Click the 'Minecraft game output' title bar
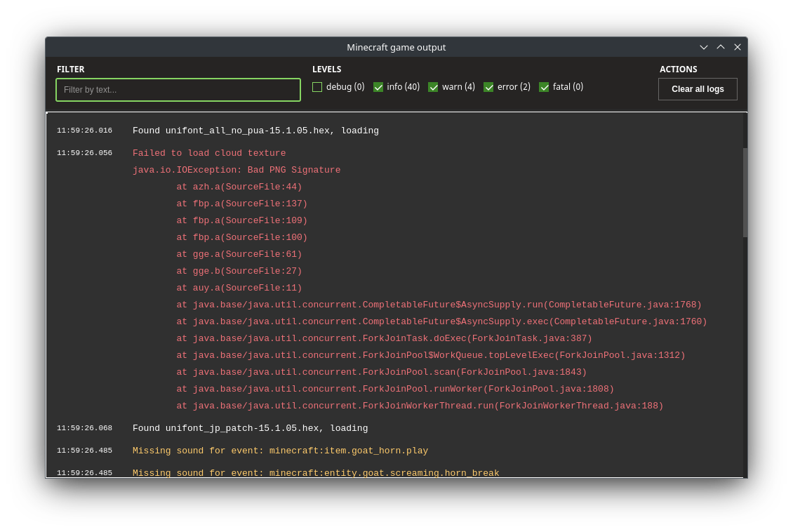 (396, 47)
